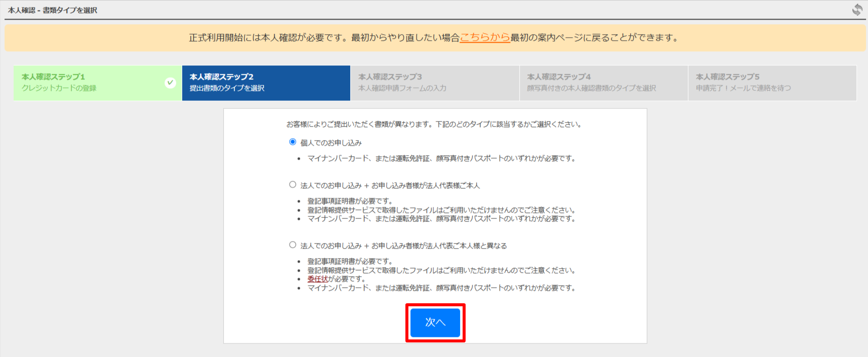Click the green checkmark on step 1

(171, 82)
